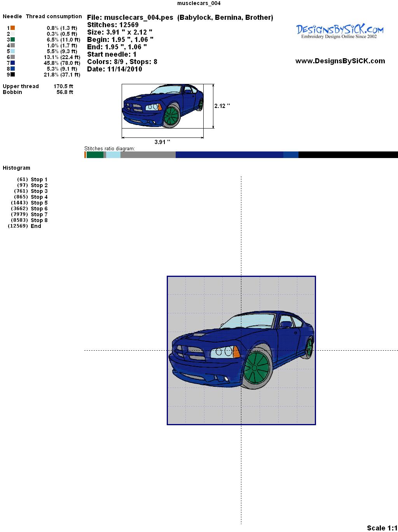Click the DesignsBySiCK.com logo
This screenshot has width=398, height=532.
(339, 31)
